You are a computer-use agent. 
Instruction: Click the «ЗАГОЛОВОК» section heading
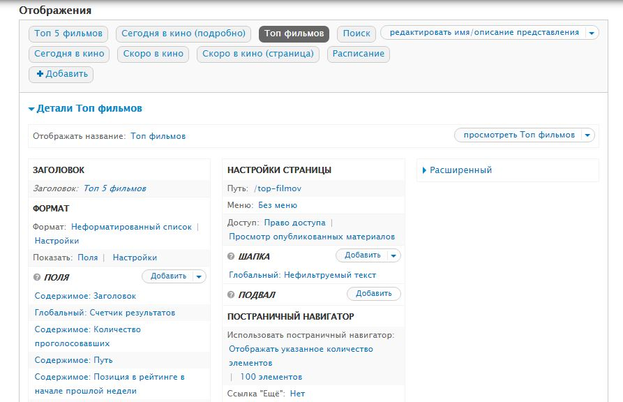(x=58, y=170)
